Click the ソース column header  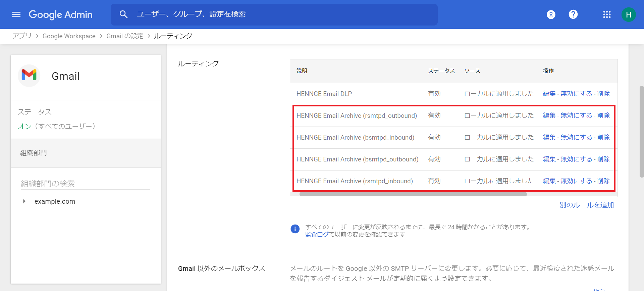click(x=472, y=71)
